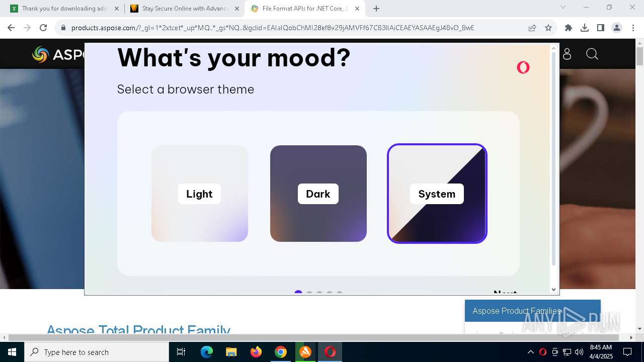
Task: Launch Firefox from the taskbar
Action: click(x=256, y=352)
